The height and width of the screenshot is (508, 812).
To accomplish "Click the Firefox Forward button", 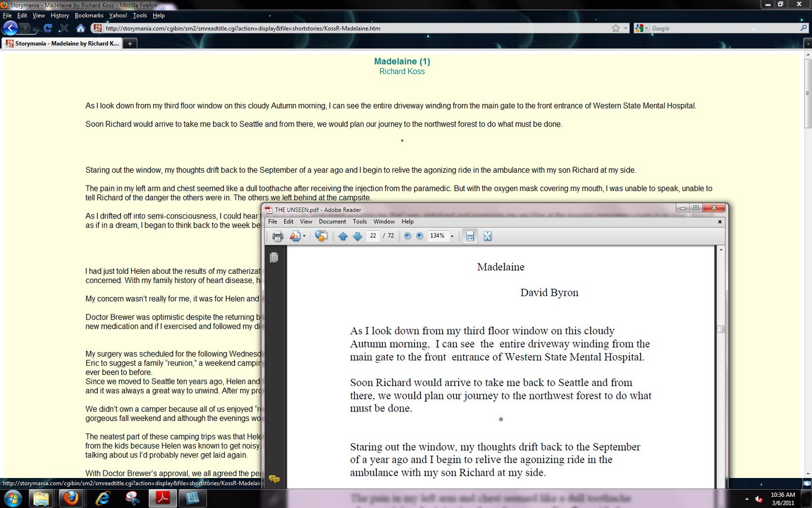I will pyautogui.click(x=25, y=28).
